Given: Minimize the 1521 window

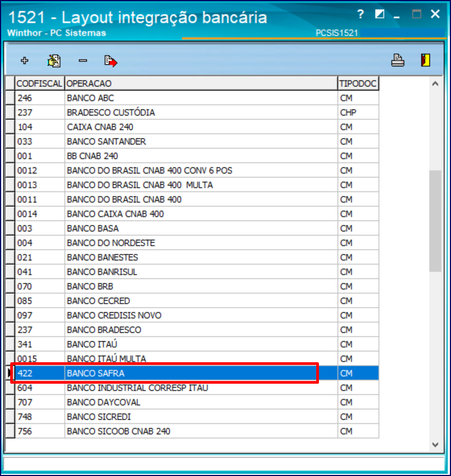Looking at the screenshot, I should (x=397, y=17).
